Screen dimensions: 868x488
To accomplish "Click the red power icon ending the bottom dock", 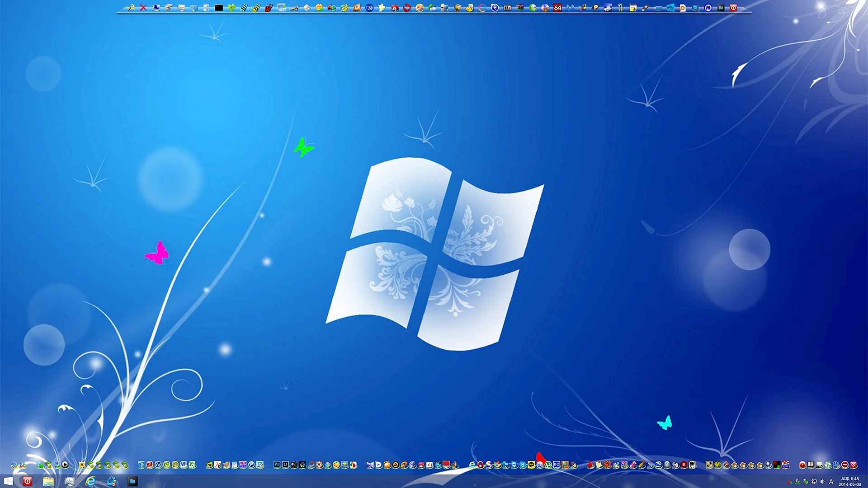I will (x=854, y=465).
